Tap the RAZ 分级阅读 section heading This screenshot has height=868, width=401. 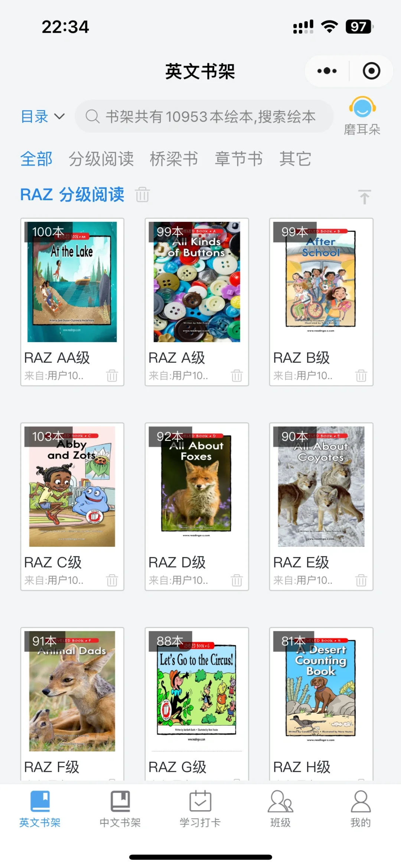(x=72, y=195)
